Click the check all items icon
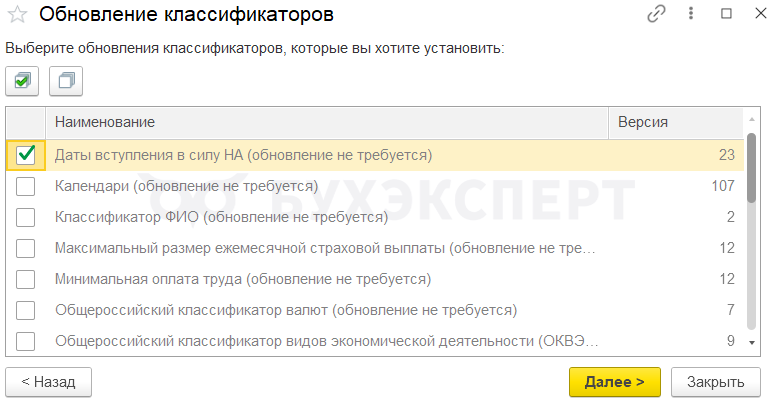The width and height of the screenshot is (772, 402). (x=23, y=80)
